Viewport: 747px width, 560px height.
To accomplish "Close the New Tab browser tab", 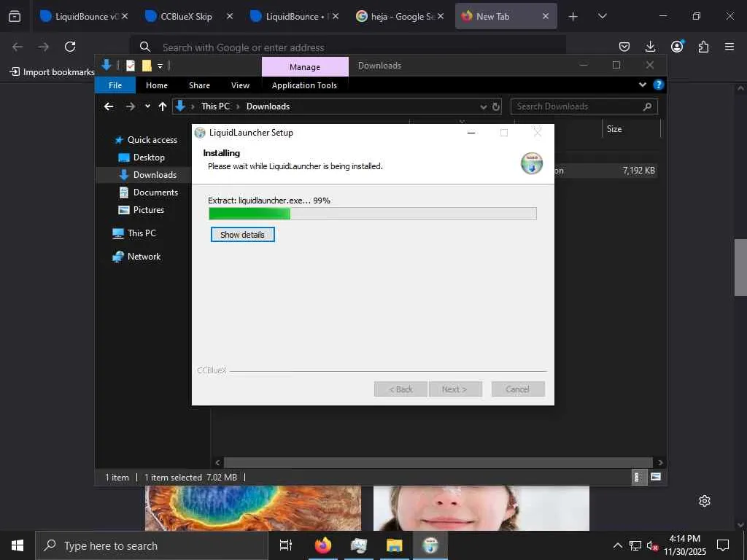I will (546, 16).
